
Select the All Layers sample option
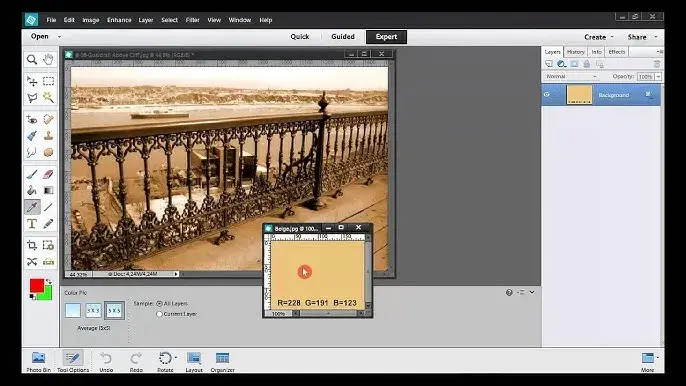(x=159, y=303)
